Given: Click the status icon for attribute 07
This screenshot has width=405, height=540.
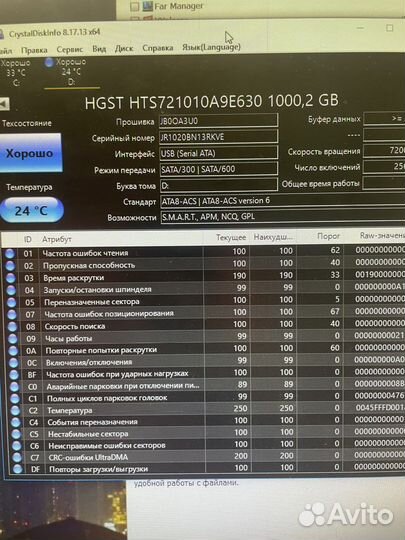Looking at the screenshot, I should point(12,314).
